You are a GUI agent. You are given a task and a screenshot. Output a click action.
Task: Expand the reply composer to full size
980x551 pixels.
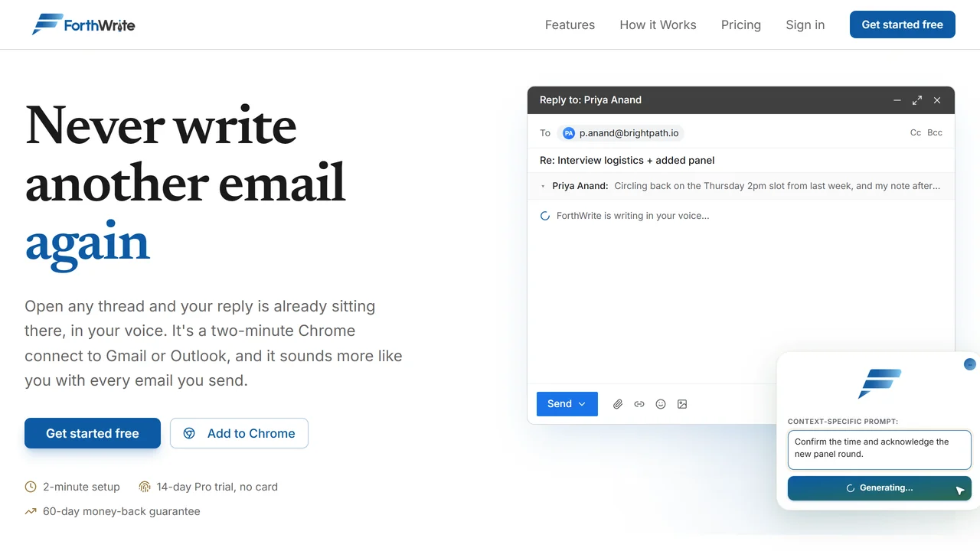pos(917,100)
